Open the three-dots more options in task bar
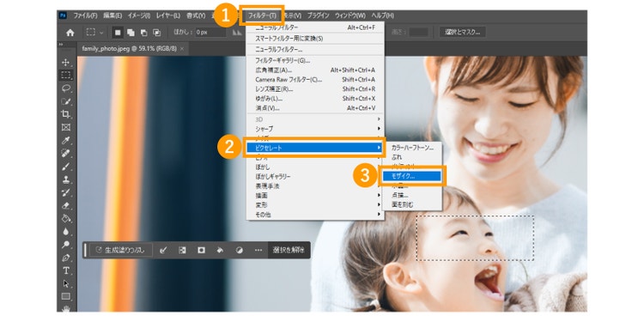This screenshot has height=322, width=644. (x=258, y=250)
